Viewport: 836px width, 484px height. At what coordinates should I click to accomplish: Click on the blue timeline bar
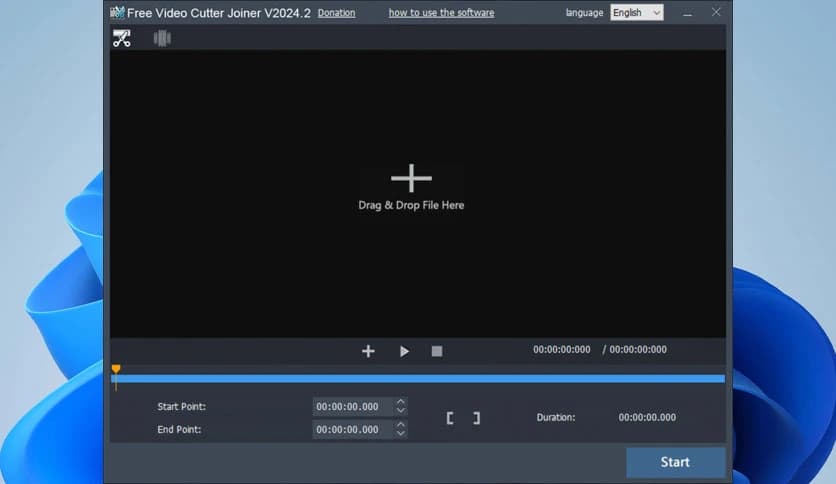pyautogui.click(x=418, y=378)
